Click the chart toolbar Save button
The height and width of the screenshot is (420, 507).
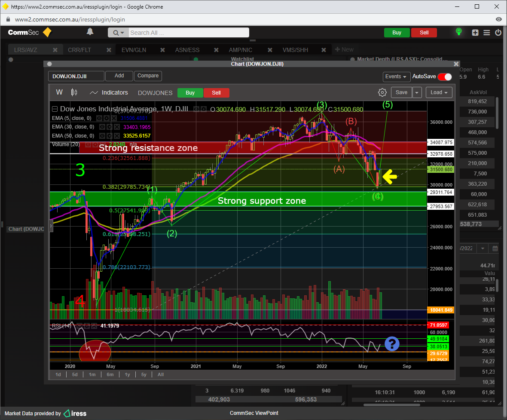coord(401,92)
